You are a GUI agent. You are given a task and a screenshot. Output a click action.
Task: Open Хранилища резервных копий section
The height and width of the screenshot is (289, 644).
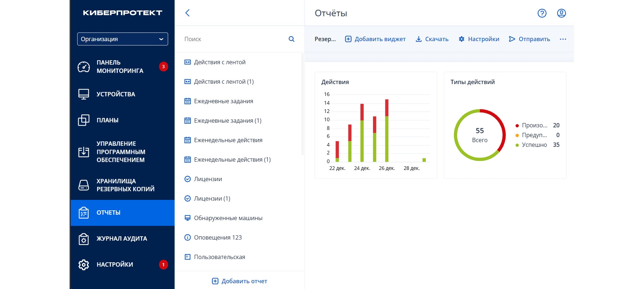tap(123, 185)
